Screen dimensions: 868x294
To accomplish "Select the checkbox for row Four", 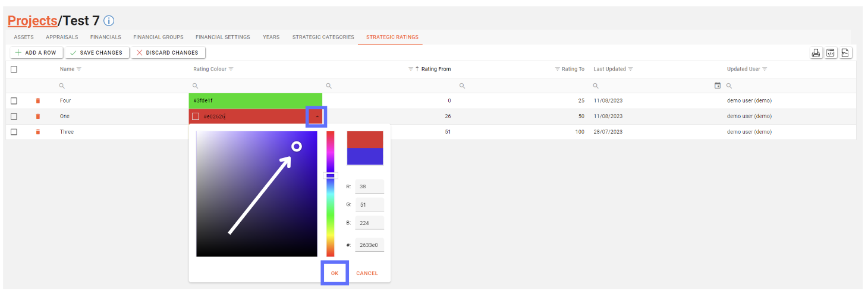I will [14, 101].
